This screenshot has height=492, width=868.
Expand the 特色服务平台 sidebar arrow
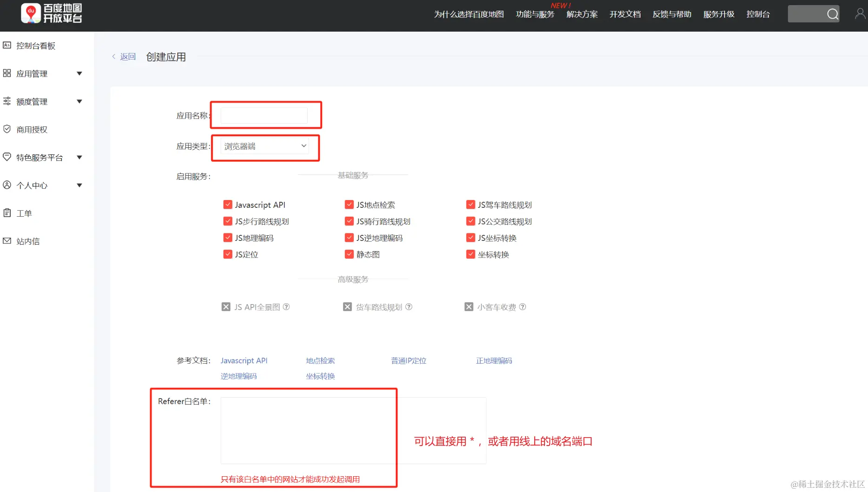click(x=80, y=157)
